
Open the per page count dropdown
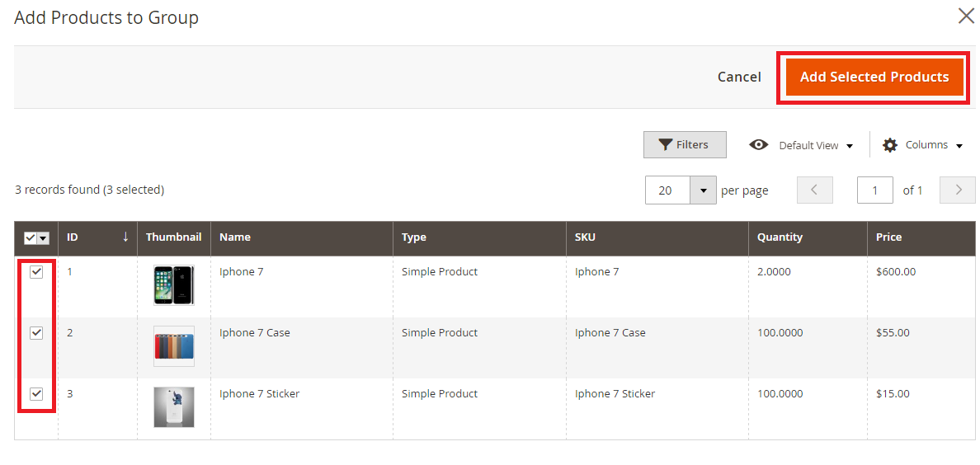click(703, 190)
